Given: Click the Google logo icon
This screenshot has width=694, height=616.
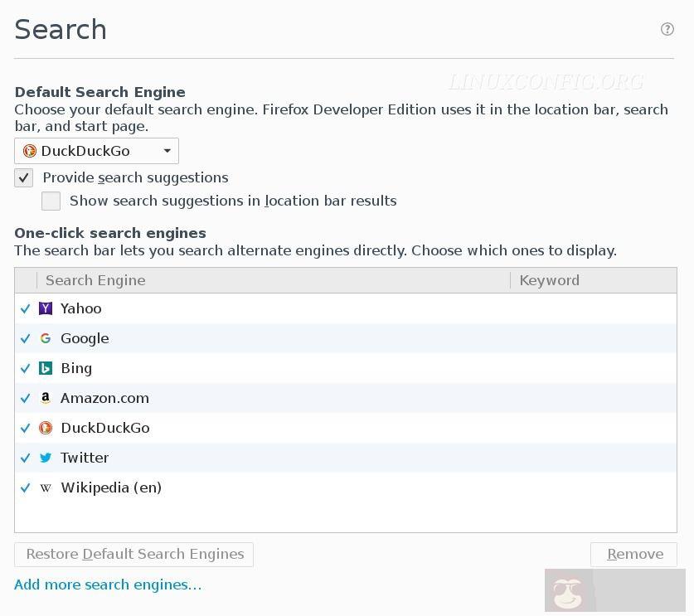Looking at the screenshot, I should [46, 338].
